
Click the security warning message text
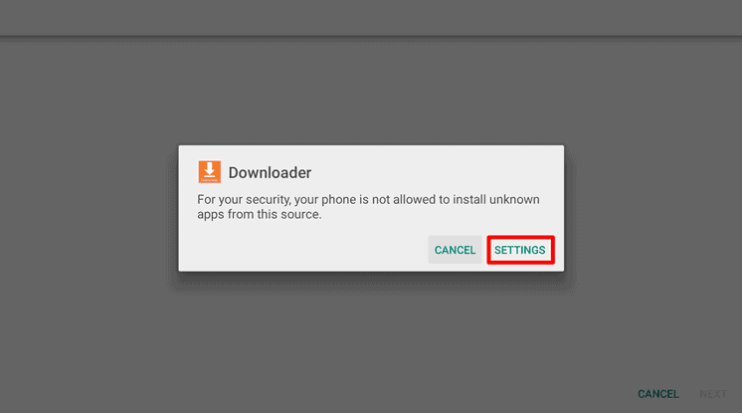tap(368, 207)
